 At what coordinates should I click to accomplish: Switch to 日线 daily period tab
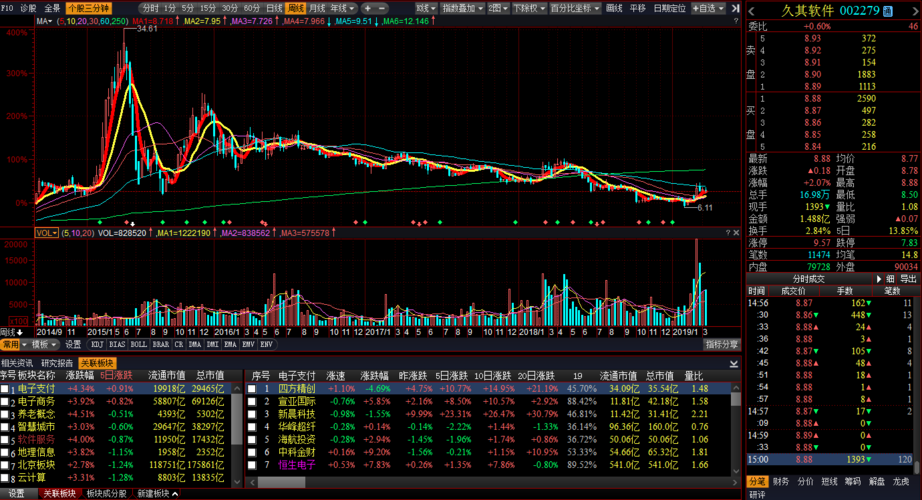click(274, 8)
